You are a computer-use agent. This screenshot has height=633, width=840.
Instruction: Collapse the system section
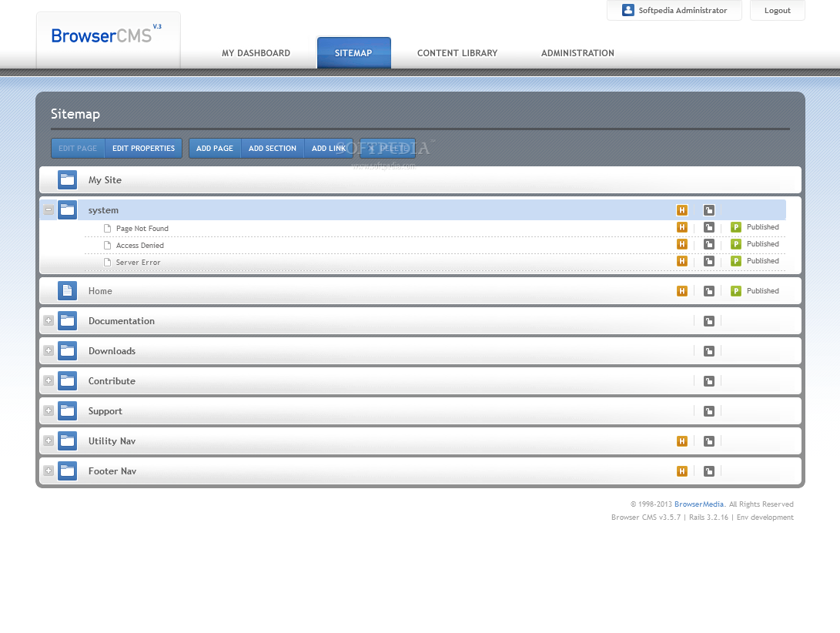[x=49, y=209]
